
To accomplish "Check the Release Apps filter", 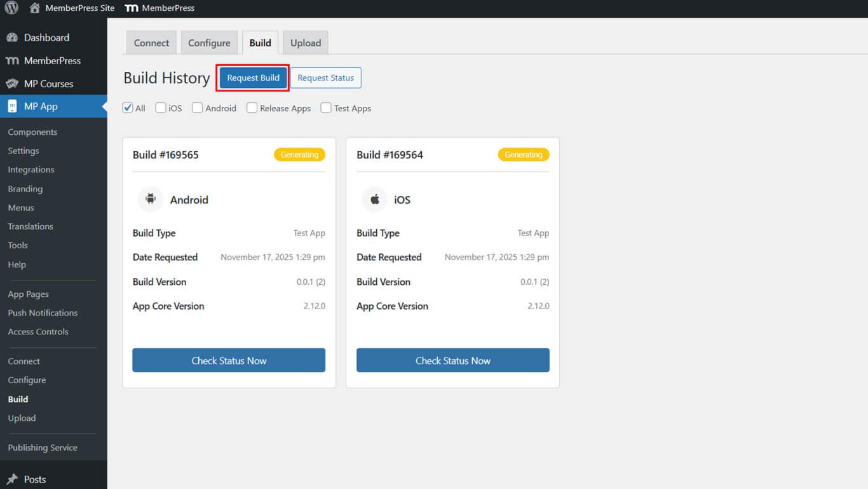I will point(252,108).
